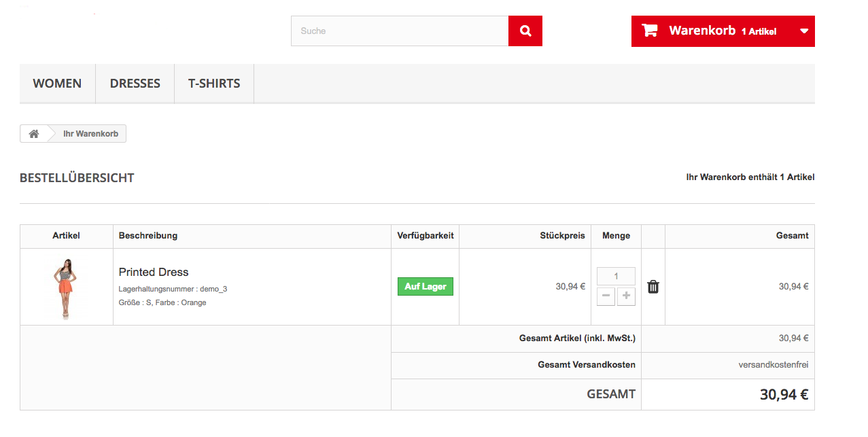Click the Printed Dress product thumbnail
Screen dimensions: 868x437
tap(67, 287)
